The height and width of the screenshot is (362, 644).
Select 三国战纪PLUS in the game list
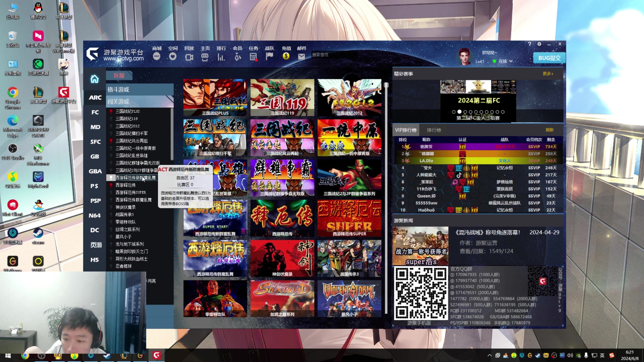click(127, 111)
